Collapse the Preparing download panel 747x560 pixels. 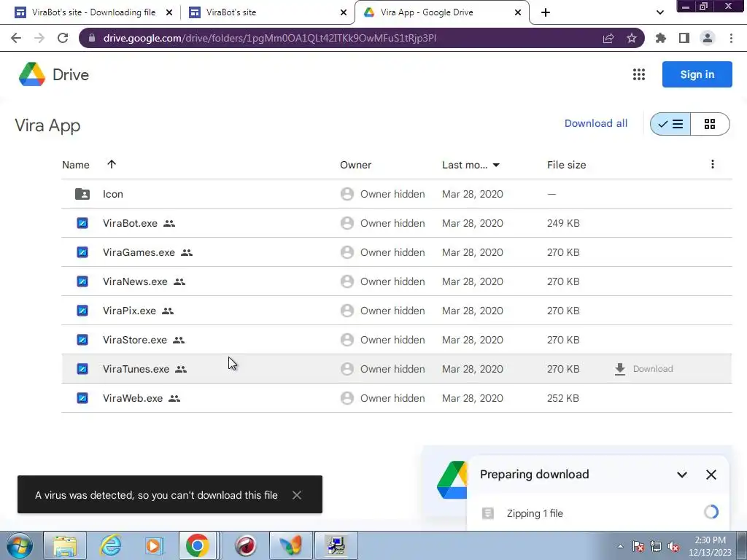click(682, 474)
